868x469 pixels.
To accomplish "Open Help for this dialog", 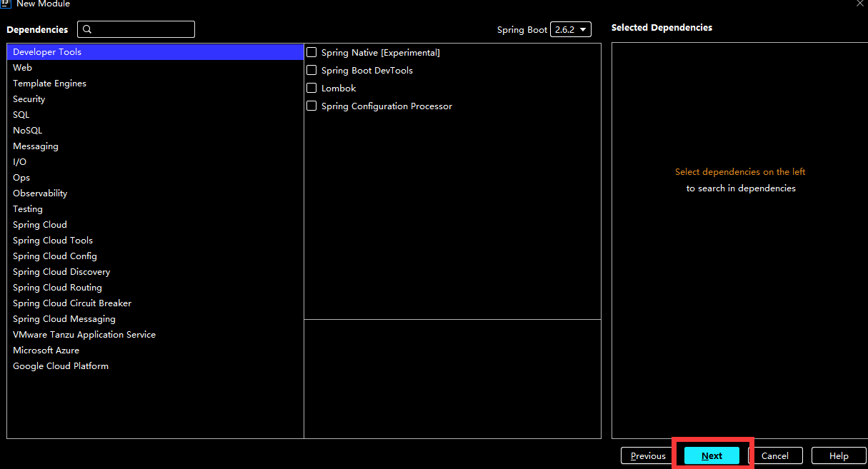I will pyautogui.click(x=839, y=455).
